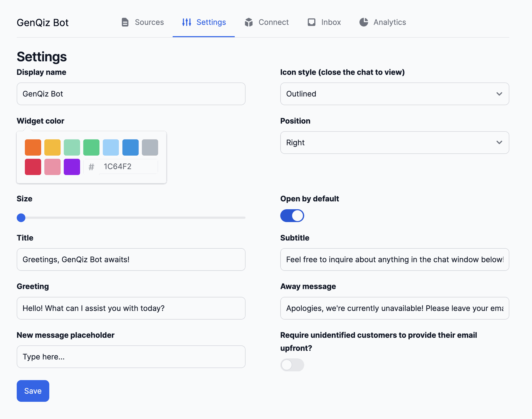This screenshot has height=419, width=532.
Task: Expand the Position dropdown
Action: [500, 142]
